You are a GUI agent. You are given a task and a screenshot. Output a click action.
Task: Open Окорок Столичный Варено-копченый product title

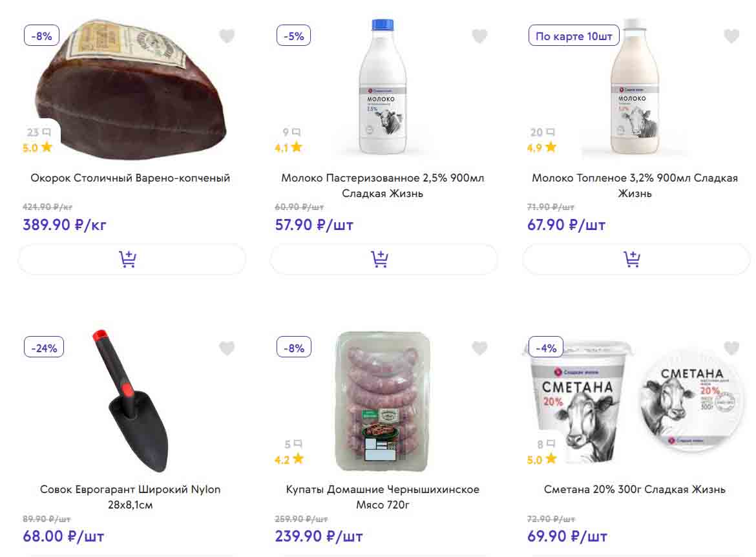click(x=131, y=178)
